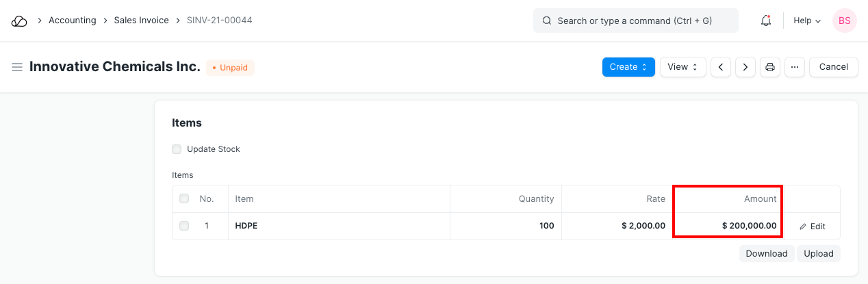868x284 pixels.
Task: Navigate to Sales Invoice breadcrumb
Action: tap(141, 21)
